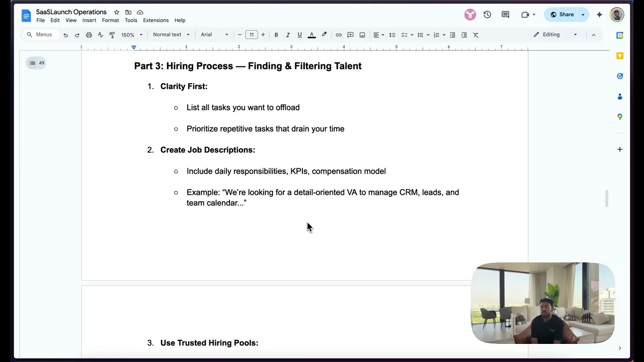Collapse the toolbar with the chevron
Image resolution: width=644 pixels, height=362 pixels.
pos(593,35)
